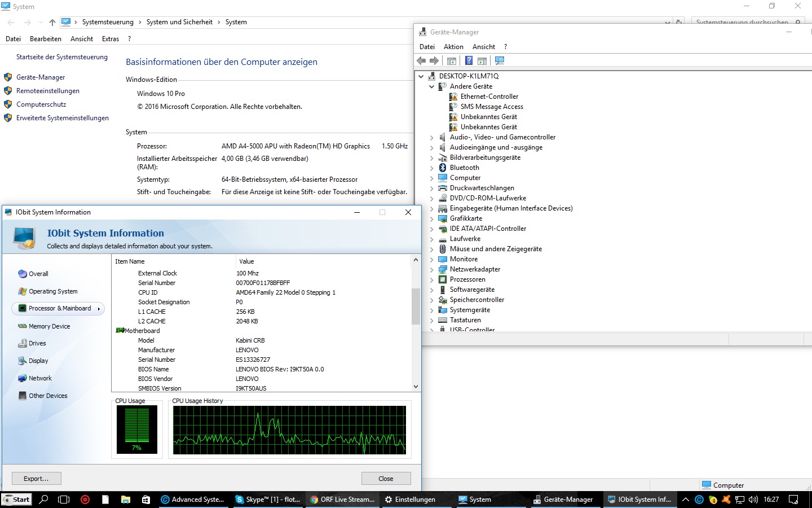The height and width of the screenshot is (508, 812).
Task: Open the Aktion menu in Geräte-Manager
Action: pyautogui.click(x=453, y=47)
